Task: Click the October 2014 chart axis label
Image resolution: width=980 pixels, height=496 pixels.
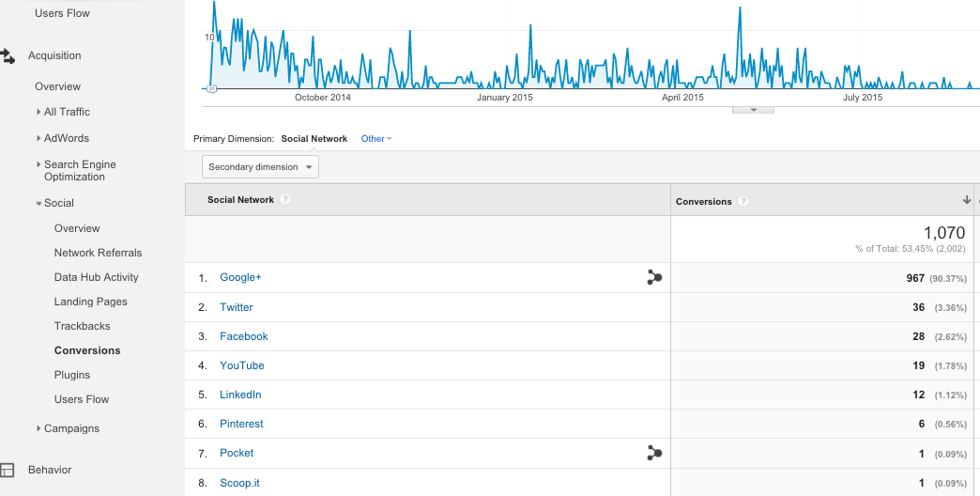Action: tap(323, 98)
